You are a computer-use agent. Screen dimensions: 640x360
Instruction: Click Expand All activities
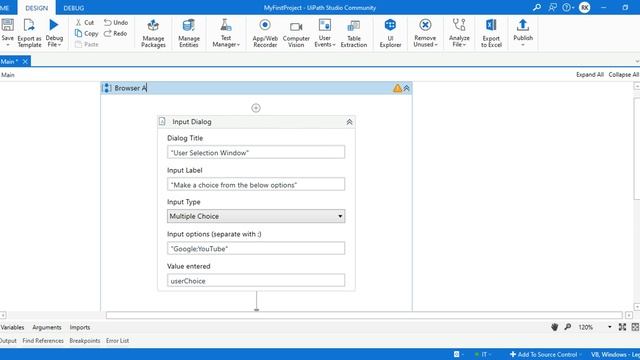click(x=589, y=75)
